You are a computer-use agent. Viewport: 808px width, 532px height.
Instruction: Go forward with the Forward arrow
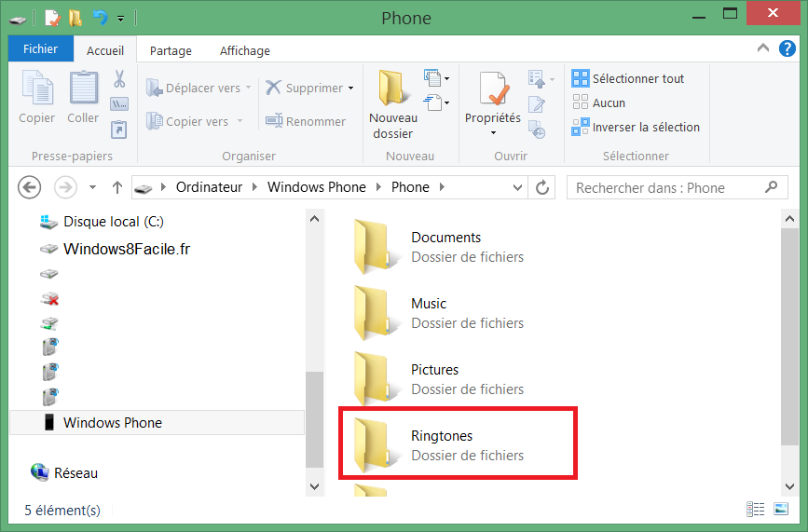tap(65, 187)
